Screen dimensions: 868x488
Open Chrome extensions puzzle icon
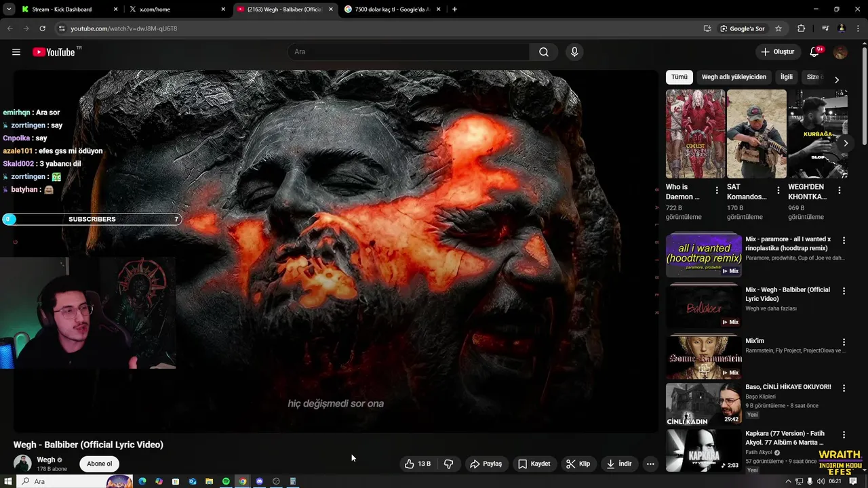pos(802,28)
